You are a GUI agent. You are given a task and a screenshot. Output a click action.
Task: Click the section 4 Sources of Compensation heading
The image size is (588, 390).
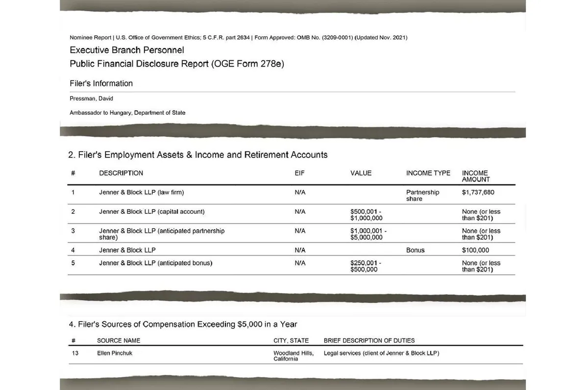pos(183,324)
